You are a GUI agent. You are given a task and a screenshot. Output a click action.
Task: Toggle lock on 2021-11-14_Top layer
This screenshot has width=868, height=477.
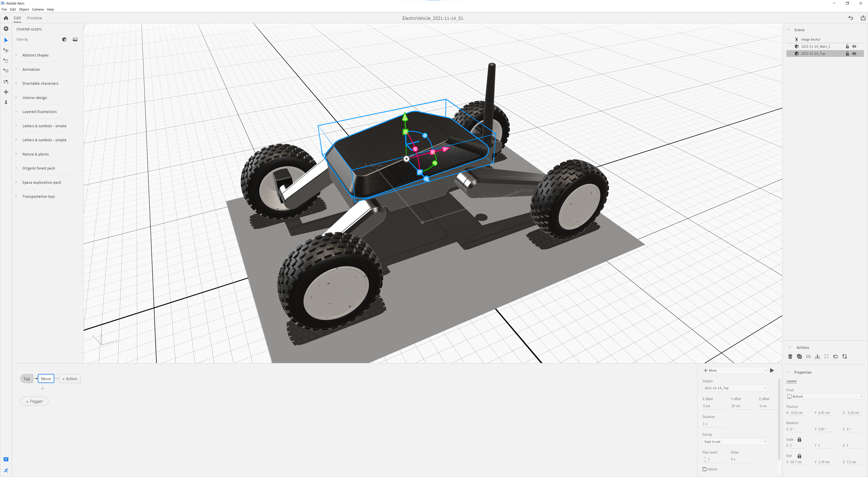[847, 54]
